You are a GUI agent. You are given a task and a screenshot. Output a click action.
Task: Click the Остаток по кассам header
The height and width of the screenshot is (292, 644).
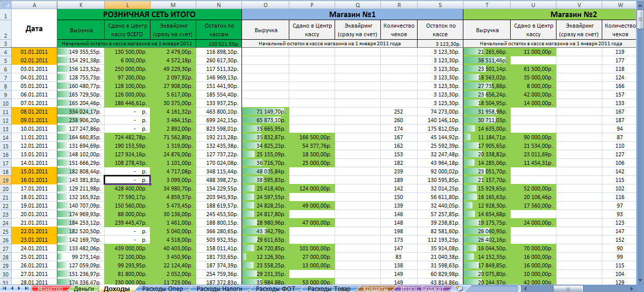[x=219, y=30]
